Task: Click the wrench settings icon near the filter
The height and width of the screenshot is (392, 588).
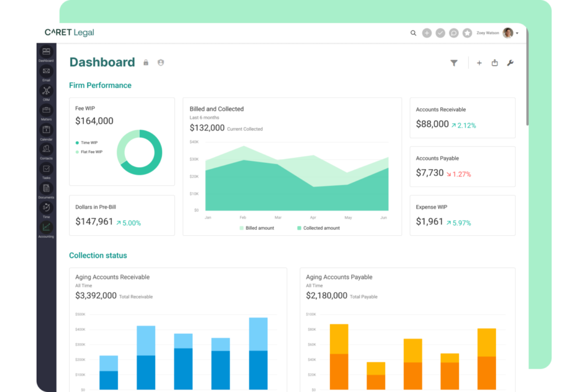Action: pyautogui.click(x=511, y=63)
